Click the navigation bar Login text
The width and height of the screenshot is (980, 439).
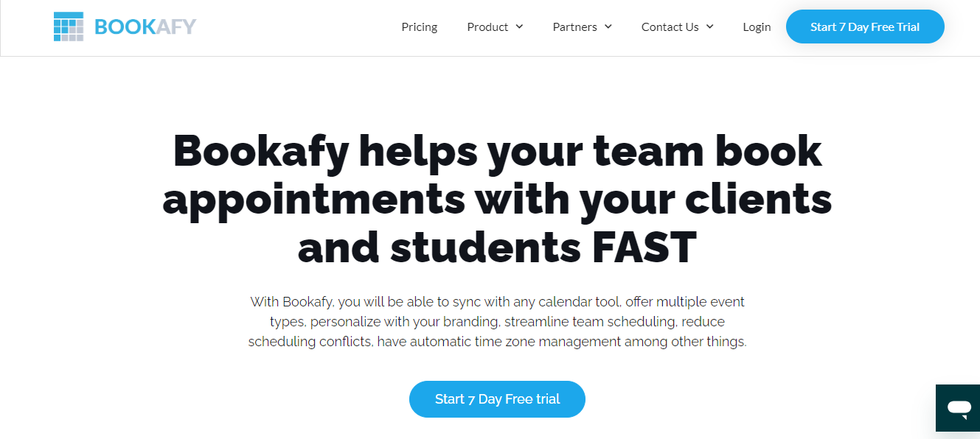(x=757, y=27)
